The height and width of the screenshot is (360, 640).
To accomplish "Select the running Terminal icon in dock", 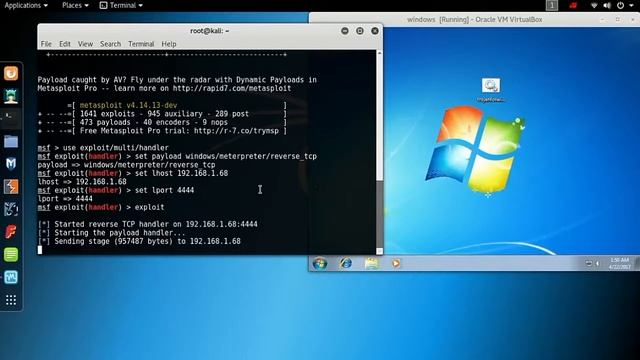I will tap(11, 119).
